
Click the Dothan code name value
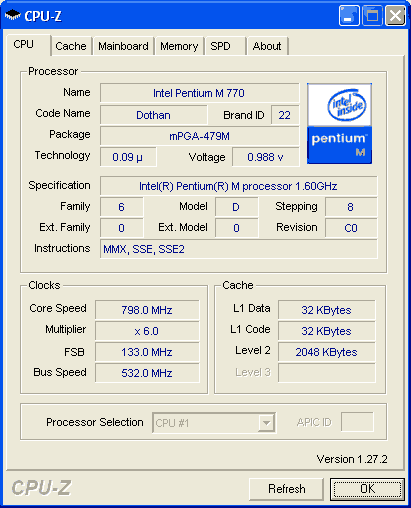[153, 115]
